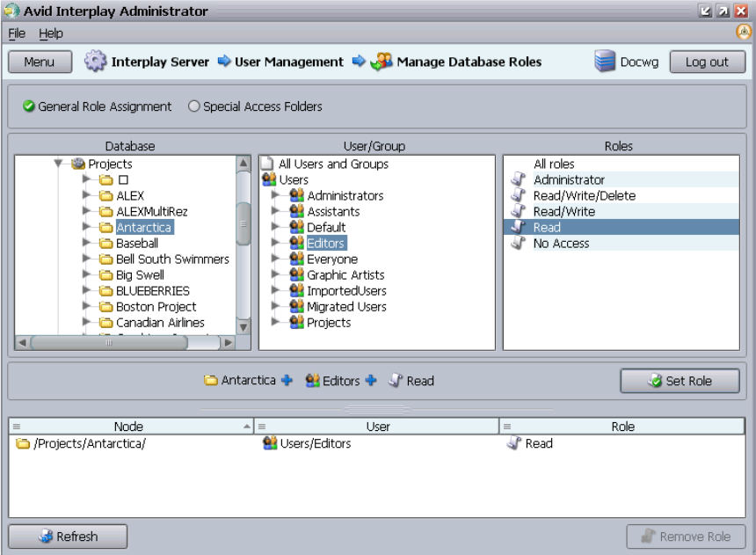The image size is (756, 555).
Task: Expand the Baseball folder
Action: [86, 242]
